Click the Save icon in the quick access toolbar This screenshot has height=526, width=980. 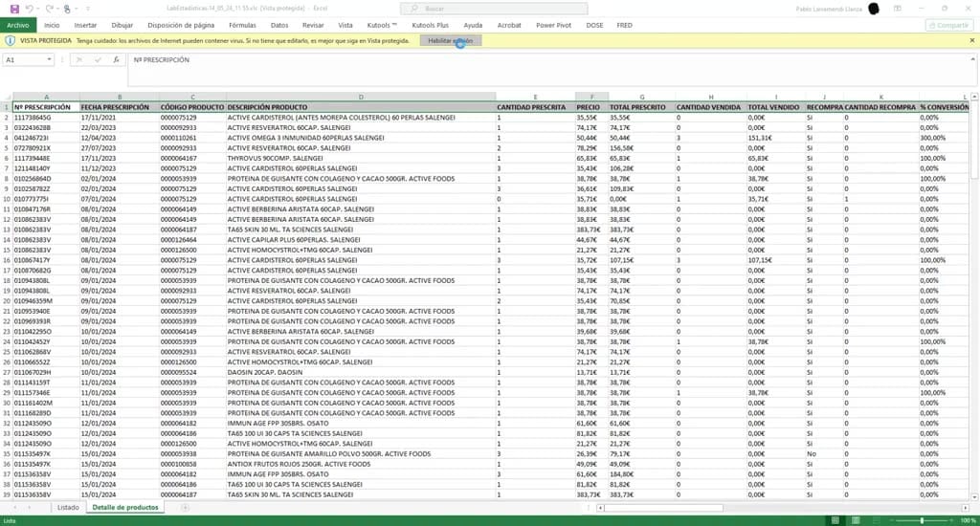(x=14, y=9)
